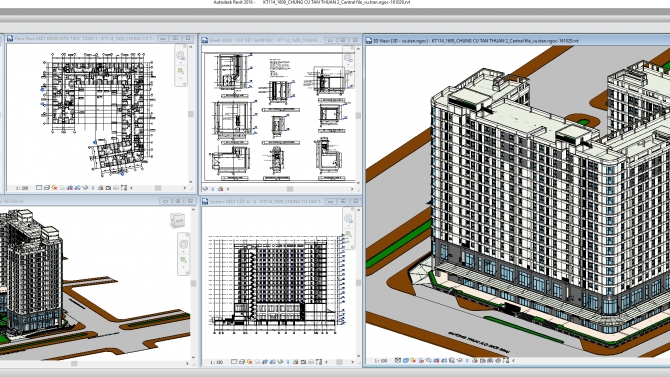Image resolution: width=670 pixels, height=377 pixels.
Task: Open Temporary Hide/Isolate in floor plan view
Action: [x=85, y=188]
